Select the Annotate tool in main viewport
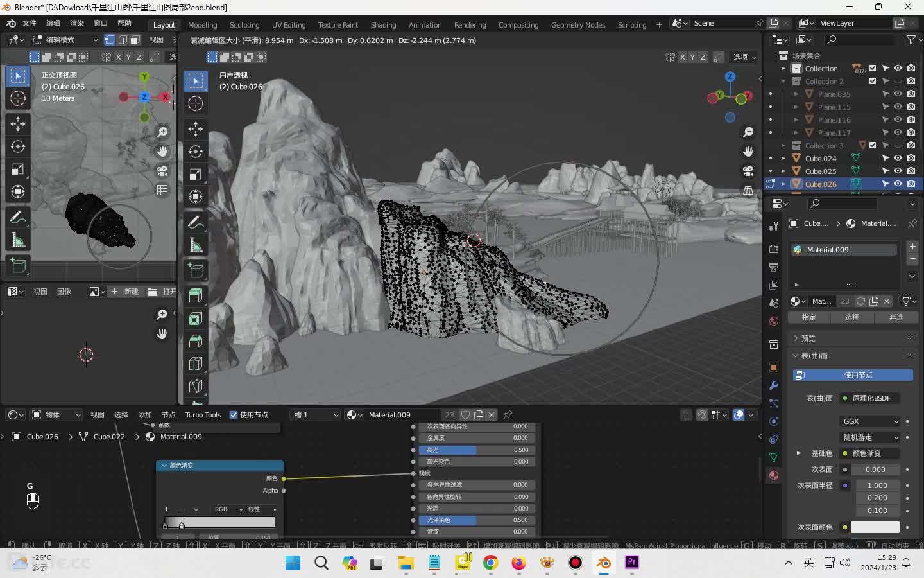Viewport: 924px width, 578px height. (196, 223)
